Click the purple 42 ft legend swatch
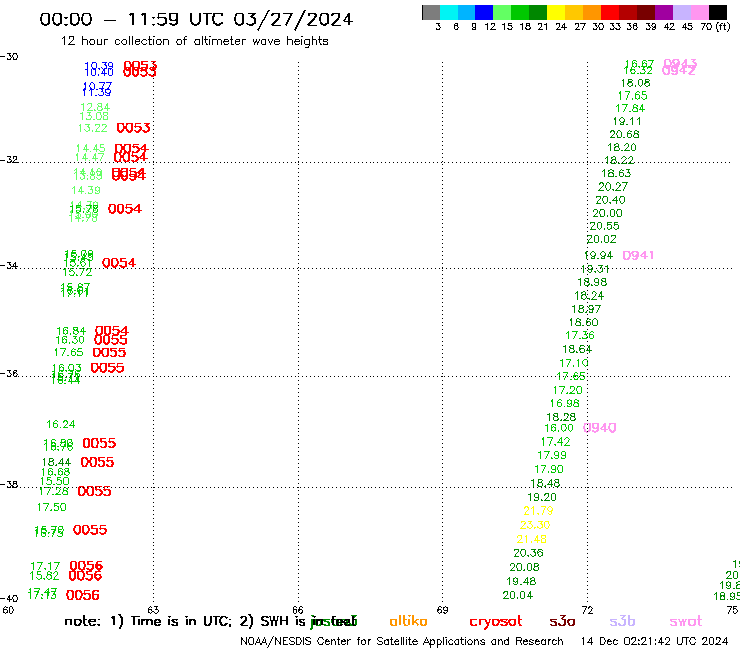Image resolution: width=740 pixels, height=650 pixels. (x=664, y=12)
